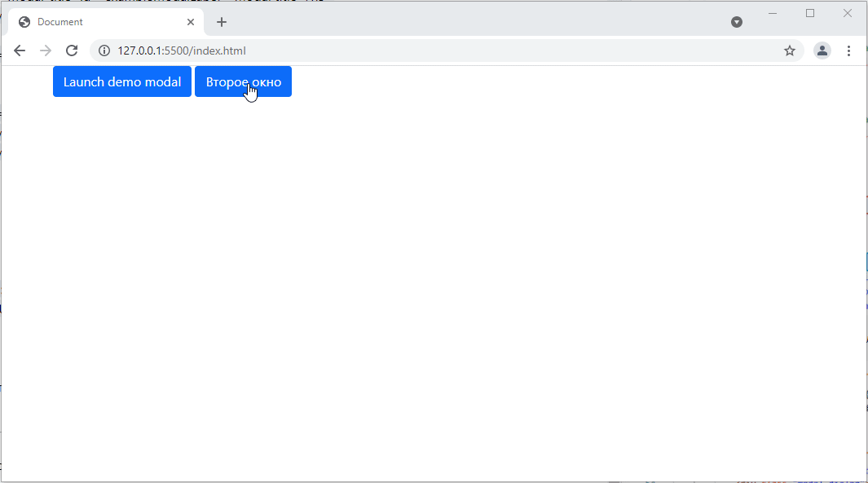Go back to the previous page
The image size is (868, 483).
(x=20, y=50)
